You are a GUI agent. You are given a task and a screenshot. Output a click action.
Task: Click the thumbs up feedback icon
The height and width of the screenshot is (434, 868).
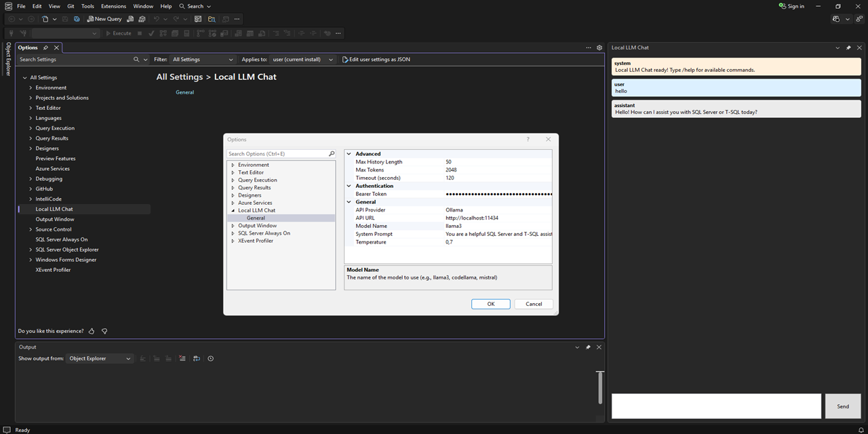(x=92, y=331)
